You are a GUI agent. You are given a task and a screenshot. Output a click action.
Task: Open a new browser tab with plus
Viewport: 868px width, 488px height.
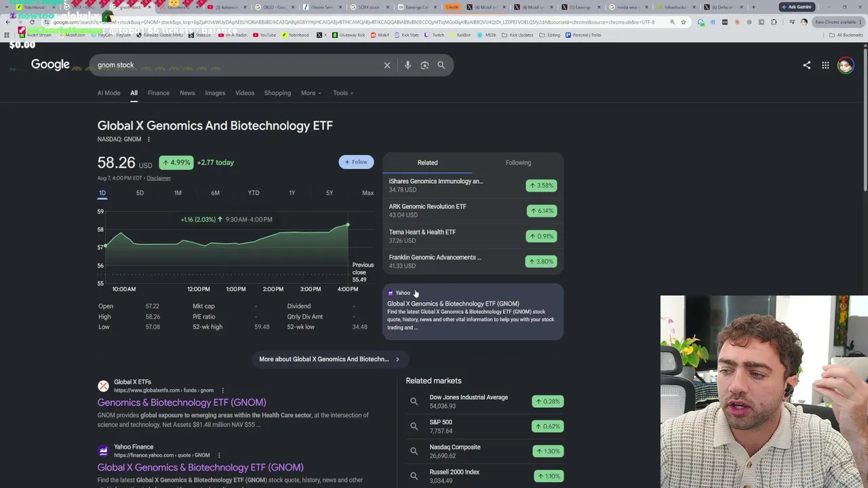753,7
